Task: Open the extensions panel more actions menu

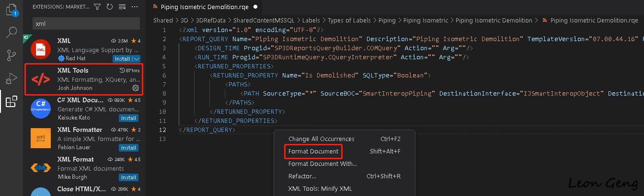Action: point(135,7)
